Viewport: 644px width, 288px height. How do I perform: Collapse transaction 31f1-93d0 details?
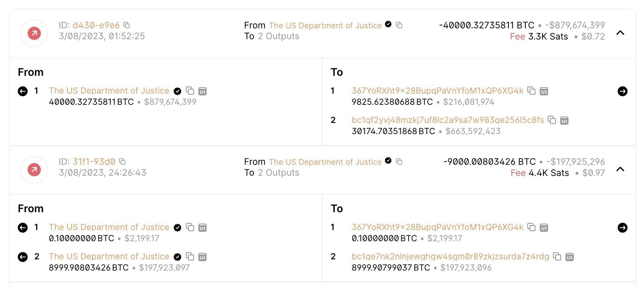(620, 169)
